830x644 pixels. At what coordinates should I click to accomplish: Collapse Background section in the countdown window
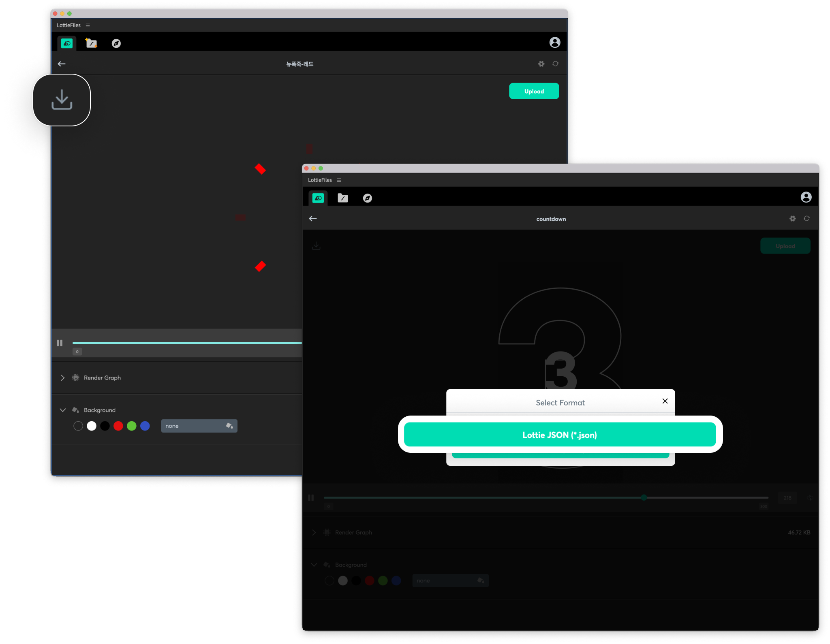[314, 565]
